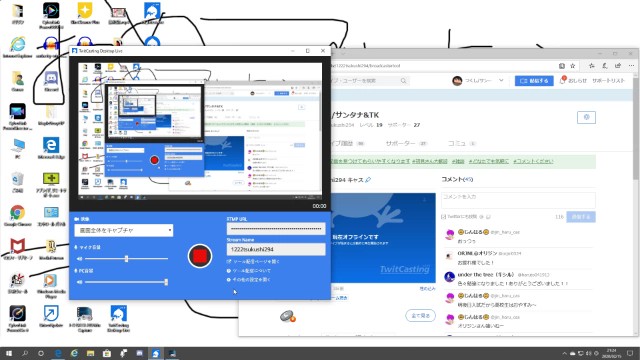Click the gear settings icon on profile
Image resolution: width=640 pixels, height=360 pixels.
(586, 118)
